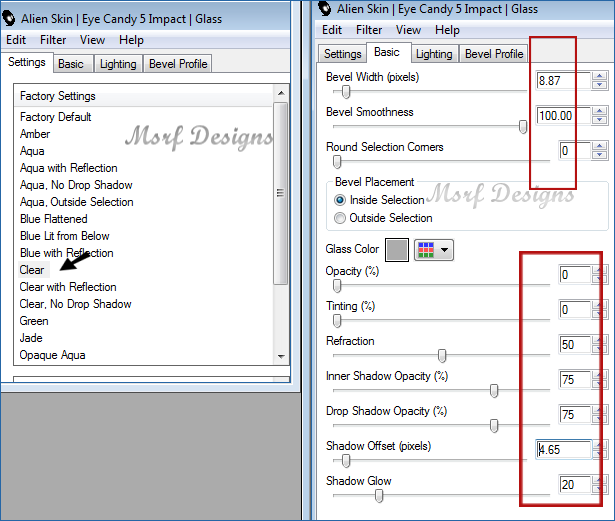Choose Blue Flattened preset

[53, 219]
